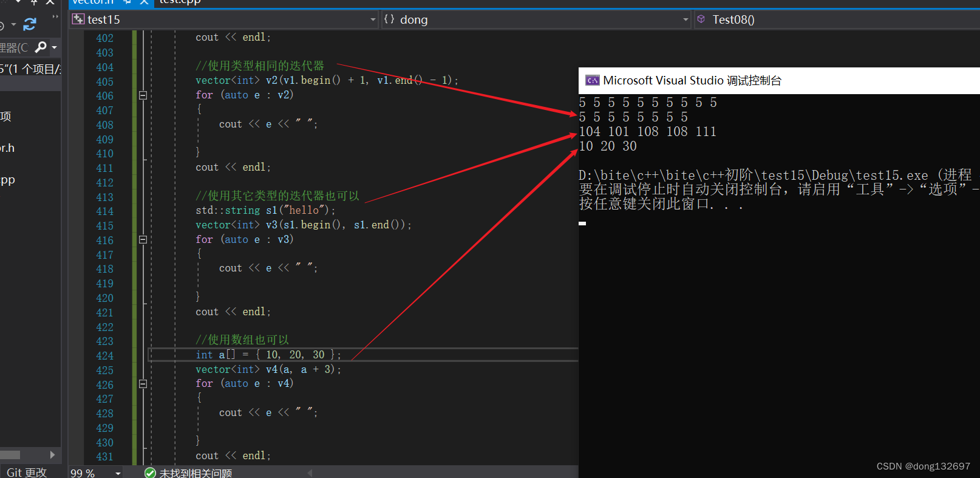980x478 pixels.
Task: Click the solution row '(1 个项目/'
Action: pyautogui.click(x=30, y=69)
